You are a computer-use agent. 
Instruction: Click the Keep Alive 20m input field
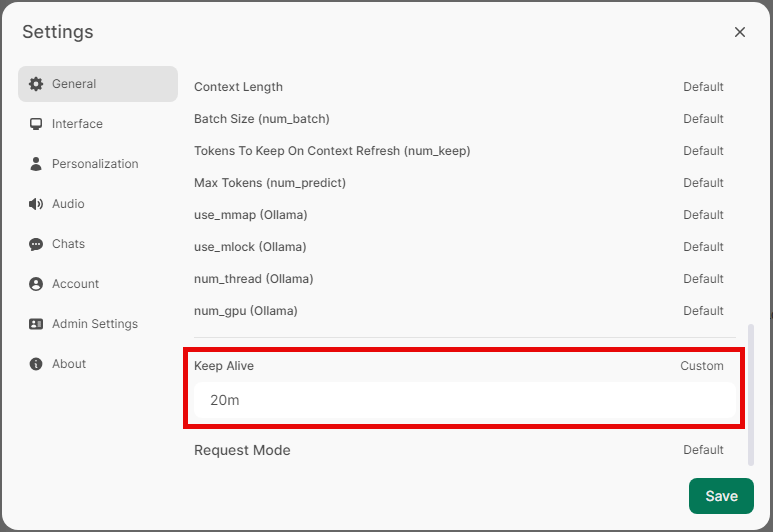tap(465, 400)
